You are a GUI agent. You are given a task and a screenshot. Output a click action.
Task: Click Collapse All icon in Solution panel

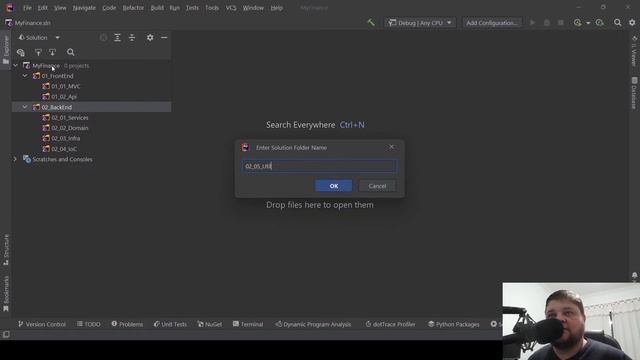(132, 38)
